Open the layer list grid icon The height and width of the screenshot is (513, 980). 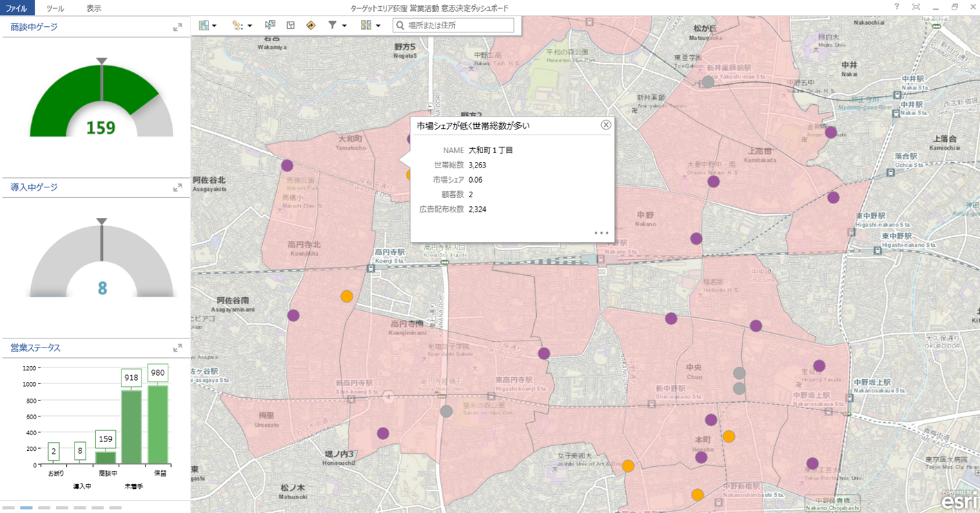pyautogui.click(x=364, y=25)
